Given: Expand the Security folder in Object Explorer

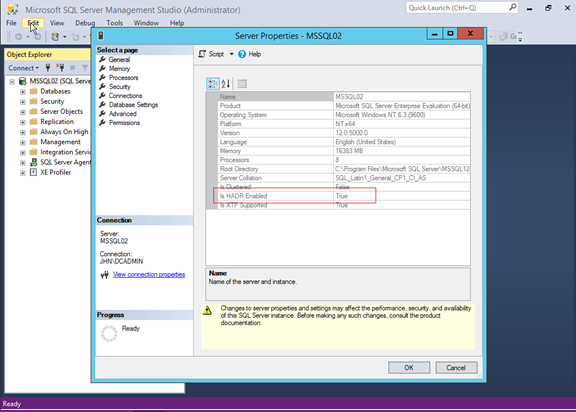Looking at the screenshot, I should [23, 102].
